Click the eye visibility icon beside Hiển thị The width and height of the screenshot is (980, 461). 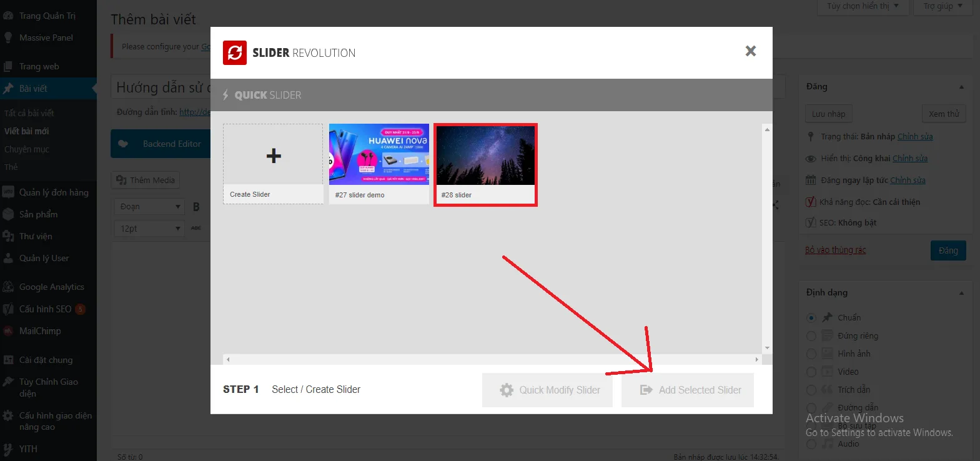[811, 159]
